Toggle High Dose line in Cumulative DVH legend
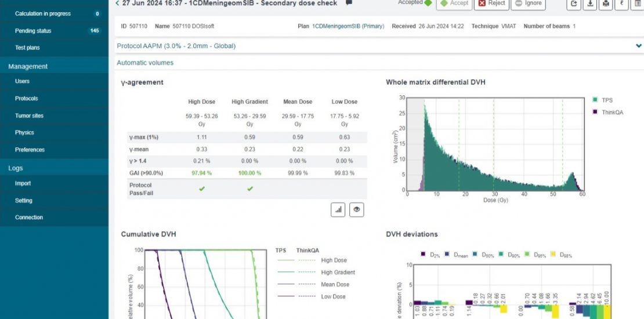 coord(312,260)
